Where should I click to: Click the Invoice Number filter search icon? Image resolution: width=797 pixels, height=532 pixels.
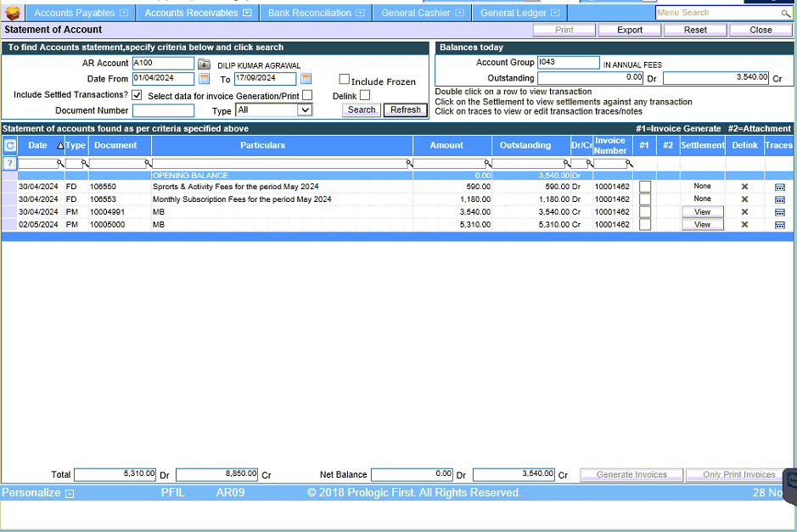[629, 164]
